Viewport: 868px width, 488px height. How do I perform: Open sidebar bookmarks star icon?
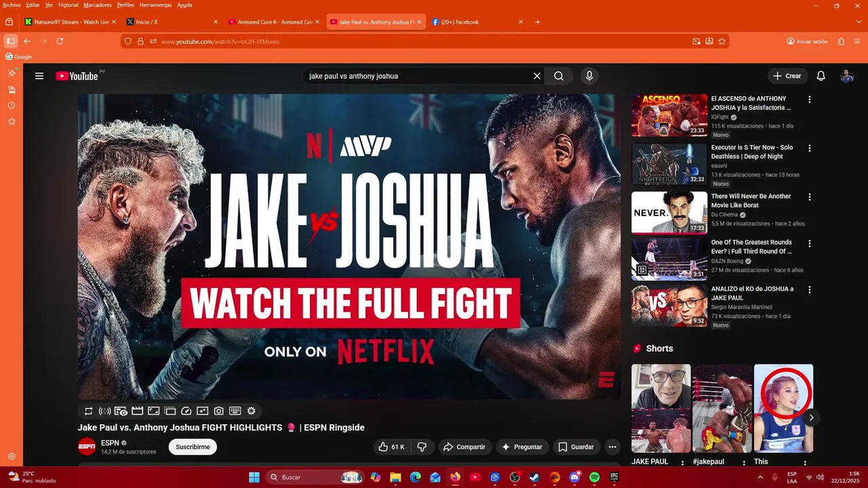click(x=12, y=121)
